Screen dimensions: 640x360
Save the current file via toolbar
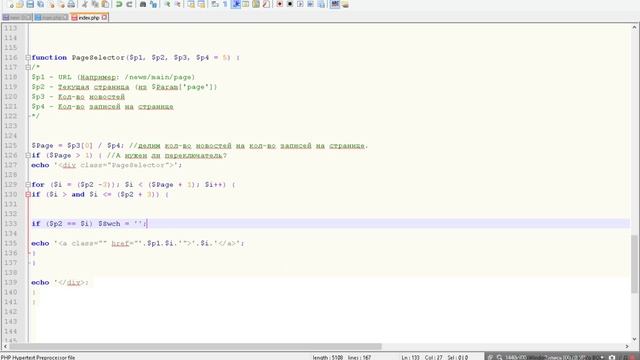(x=30, y=4)
